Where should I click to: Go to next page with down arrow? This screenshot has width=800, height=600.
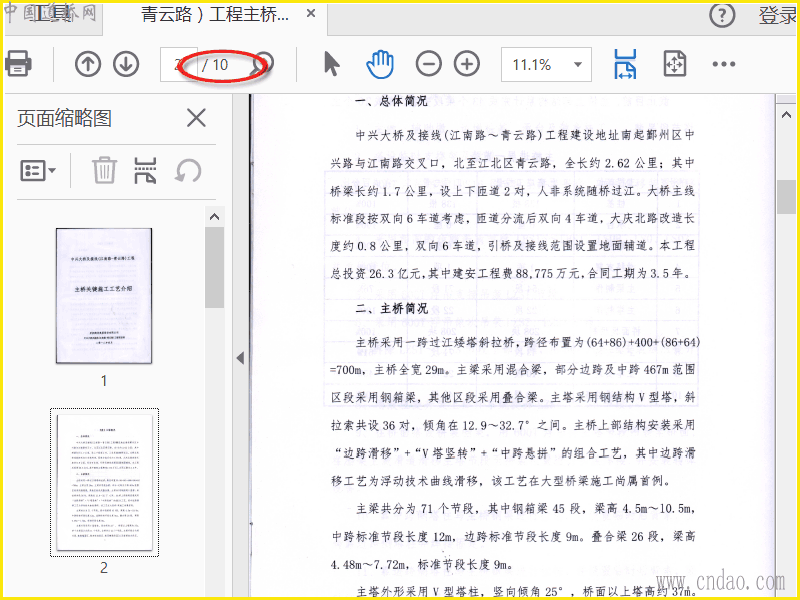click(x=126, y=64)
